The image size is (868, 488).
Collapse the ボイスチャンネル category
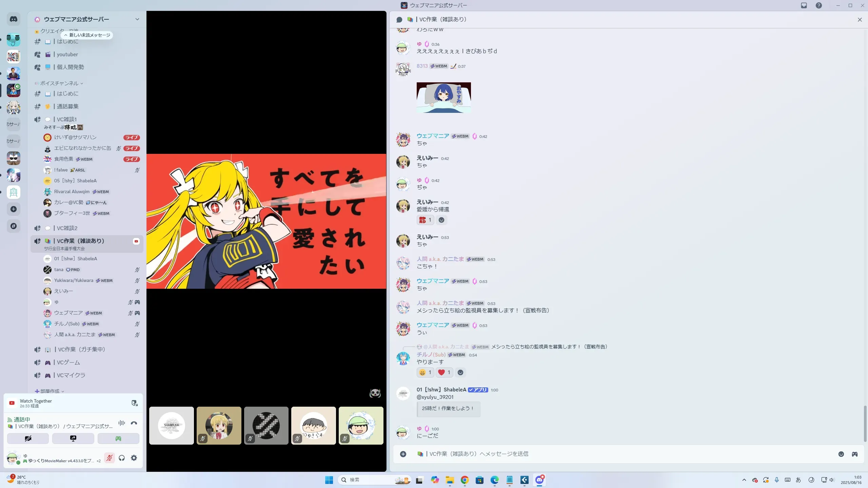click(59, 83)
